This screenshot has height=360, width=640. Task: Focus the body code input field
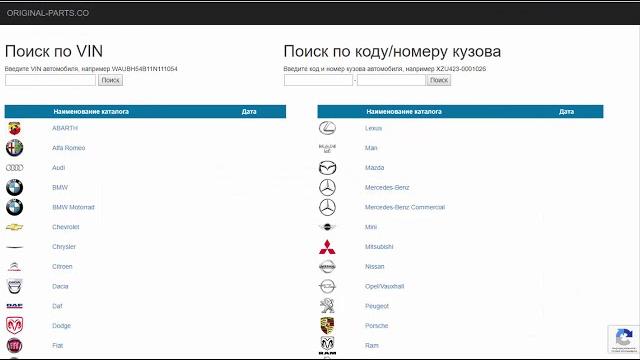click(x=318, y=80)
